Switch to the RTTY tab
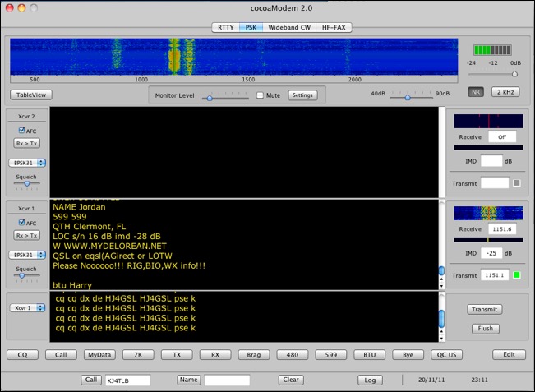This screenshot has width=535, height=392. coord(226,27)
